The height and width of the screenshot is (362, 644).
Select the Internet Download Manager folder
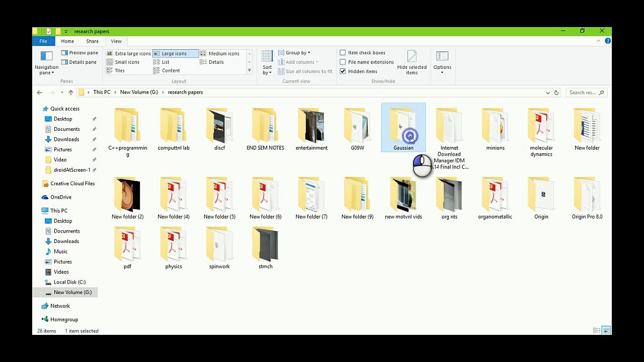449,138
